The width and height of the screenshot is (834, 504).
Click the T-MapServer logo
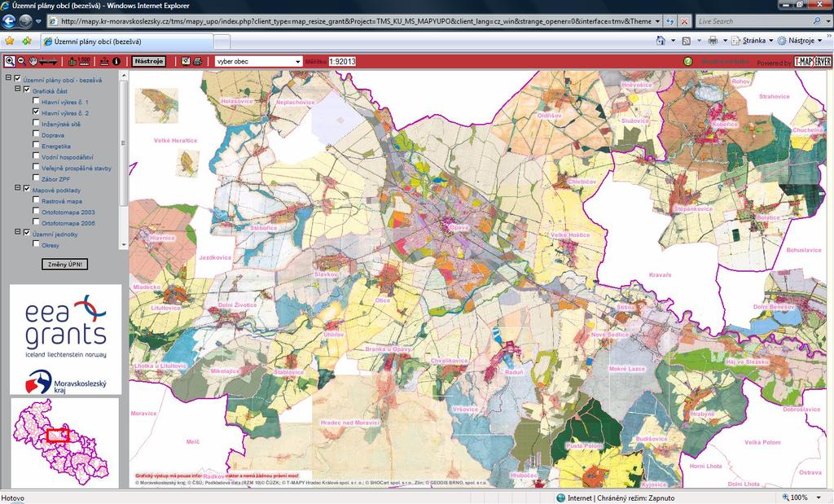pos(812,62)
